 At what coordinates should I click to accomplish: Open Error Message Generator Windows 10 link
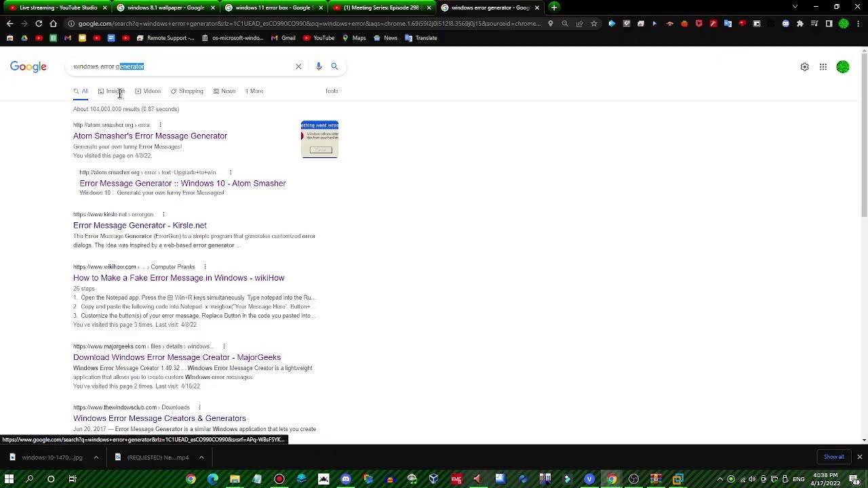[182, 183]
